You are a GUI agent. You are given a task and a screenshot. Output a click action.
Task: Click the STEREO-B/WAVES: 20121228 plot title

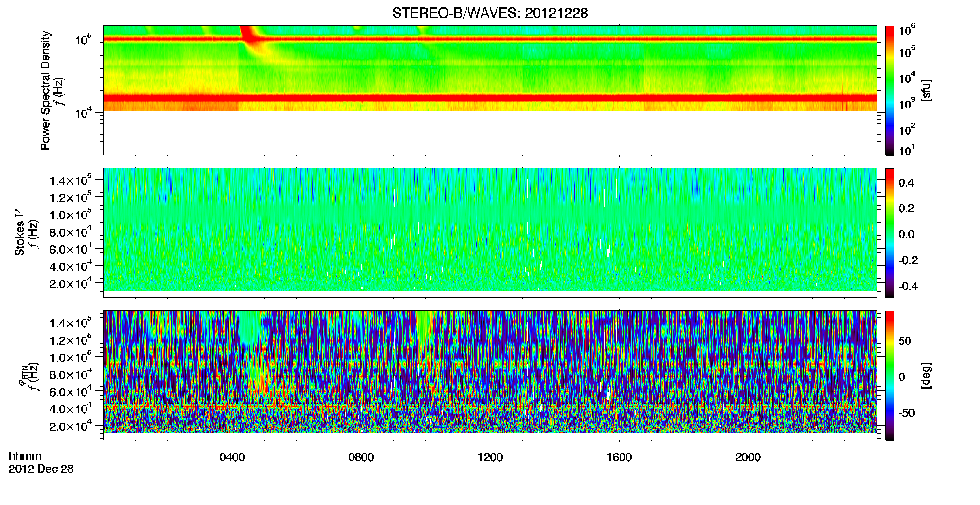tap(490, 13)
